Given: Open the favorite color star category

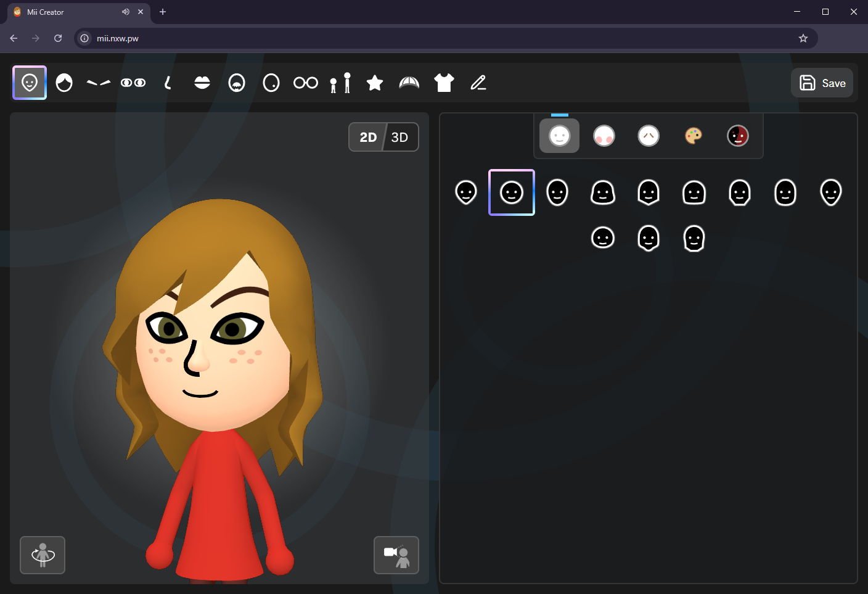Looking at the screenshot, I should [x=375, y=83].
